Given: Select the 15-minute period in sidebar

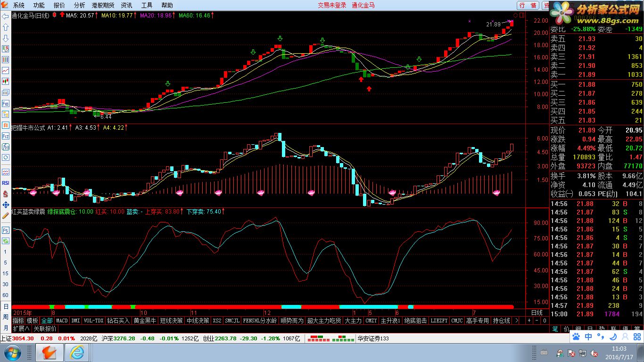Looking at the screenshot, I should coord(6,273).
